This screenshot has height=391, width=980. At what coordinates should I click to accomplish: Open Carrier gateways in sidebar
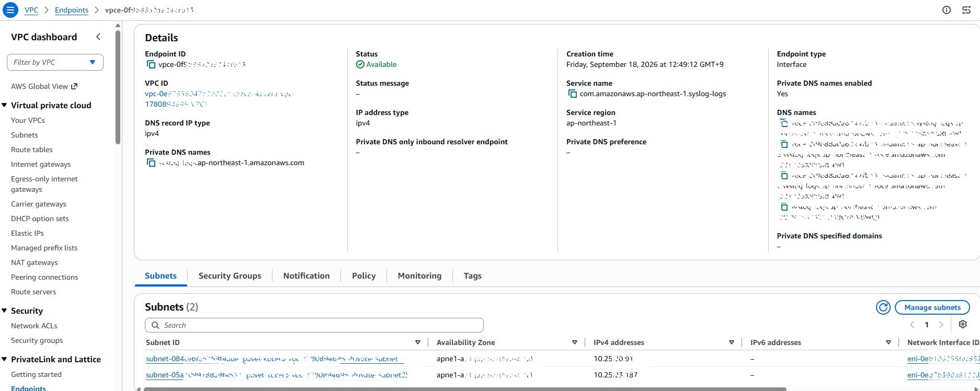pyautogui.click(x=39, y=204)
